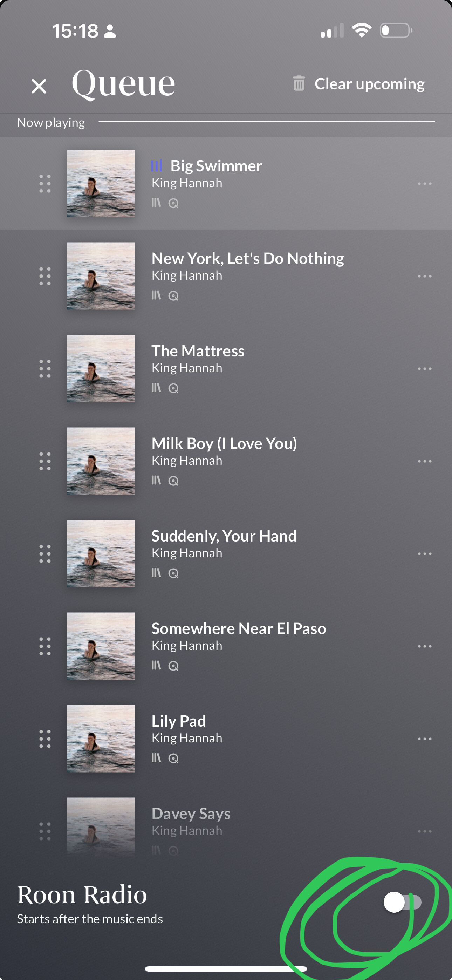
Task: Tap the Qobuz icon under The Mattress
Action: 173,388
